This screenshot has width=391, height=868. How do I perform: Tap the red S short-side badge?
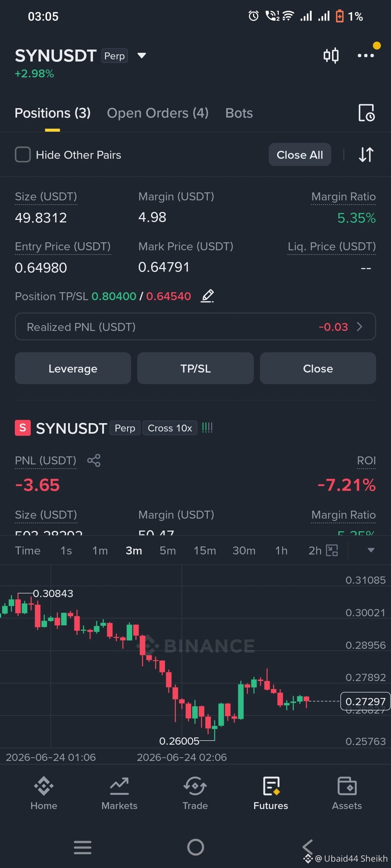click(23, 428)
